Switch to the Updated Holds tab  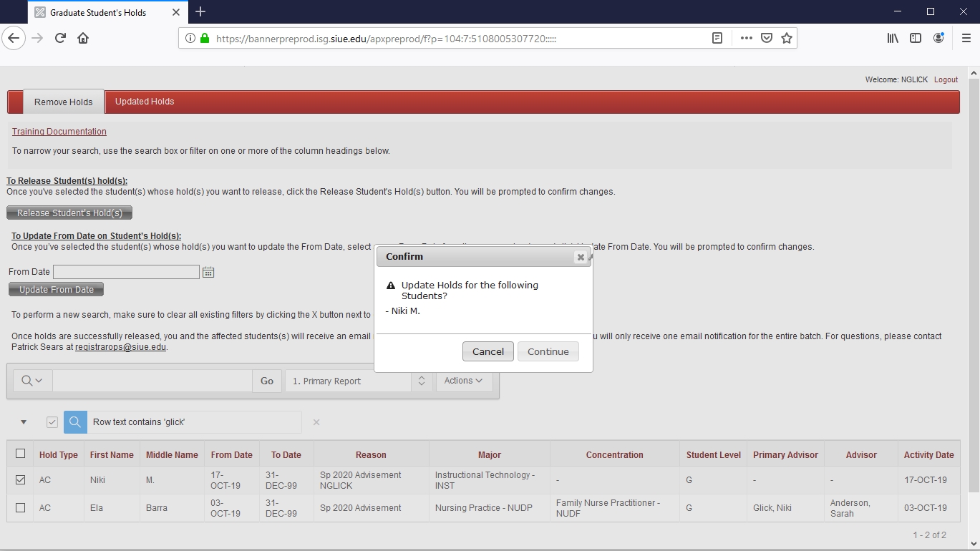pyautogui.click(x=145, y=102)
